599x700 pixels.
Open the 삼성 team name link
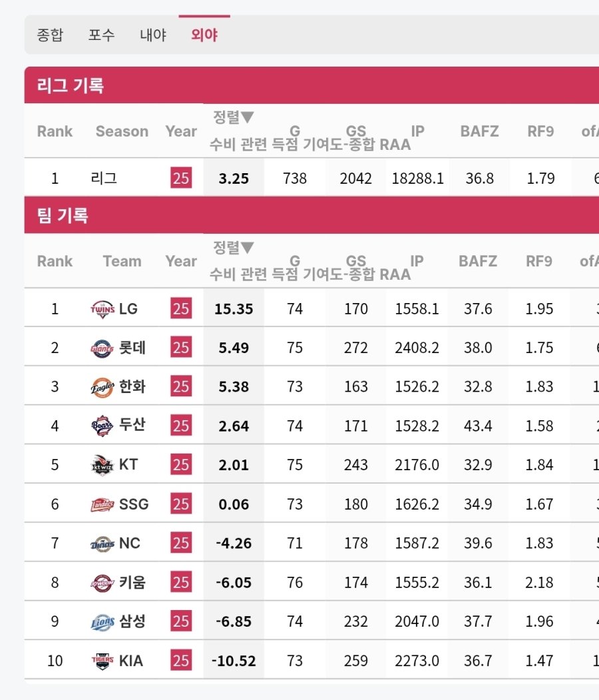coord(132,621)
